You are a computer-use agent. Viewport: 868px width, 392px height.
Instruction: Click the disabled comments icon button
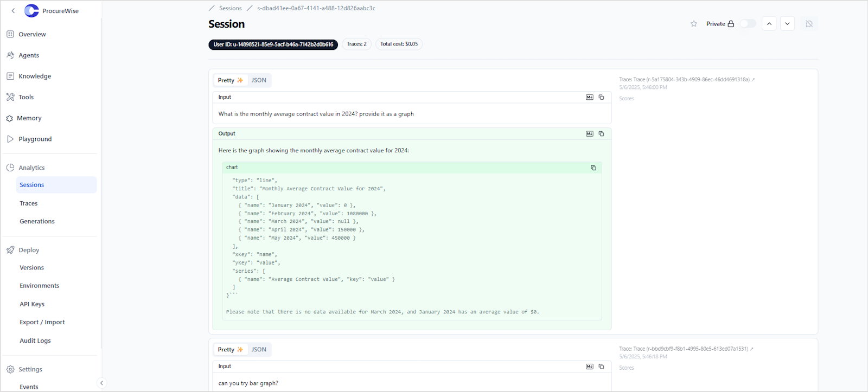pyautogui.click(x=809, y=24)
